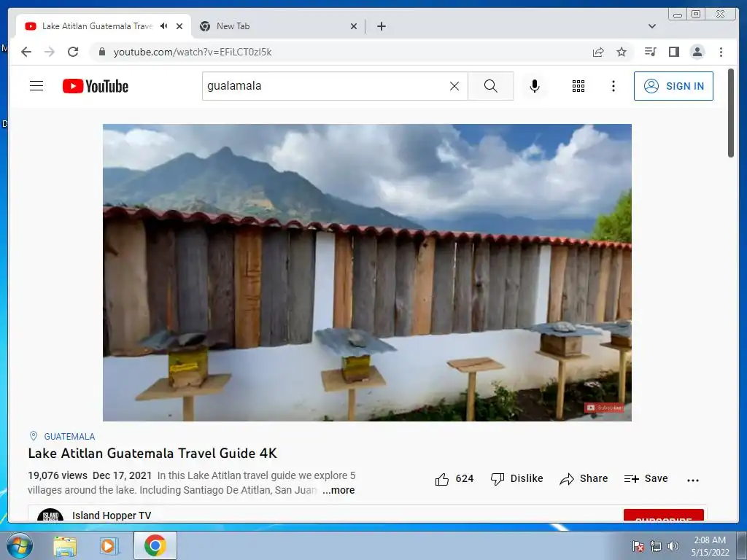
Task: Go to the YouTube home logo
Action: tap(96, 86)
